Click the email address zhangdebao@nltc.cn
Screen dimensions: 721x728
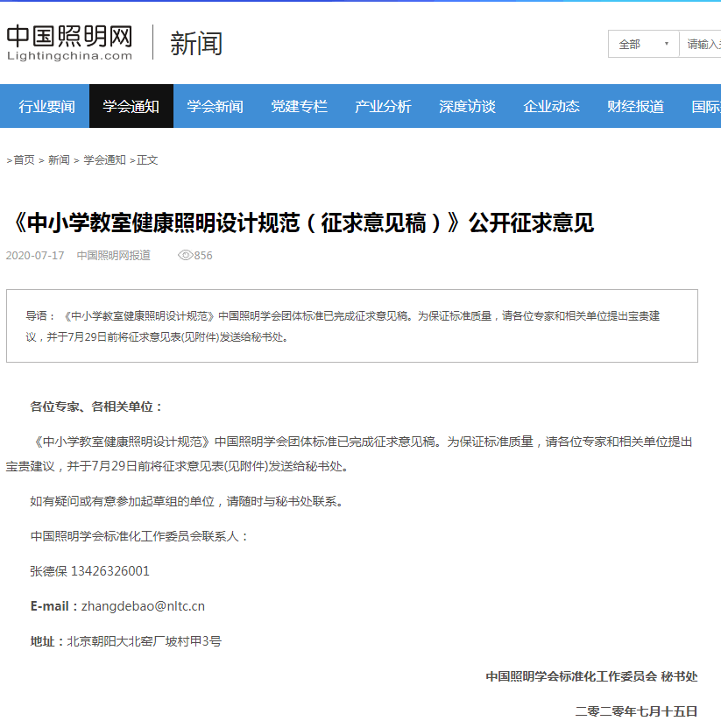click(x=144, y=606)
